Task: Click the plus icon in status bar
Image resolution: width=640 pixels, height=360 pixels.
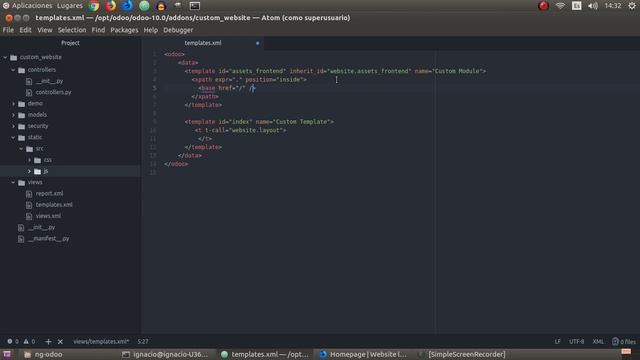Action: 48,342
